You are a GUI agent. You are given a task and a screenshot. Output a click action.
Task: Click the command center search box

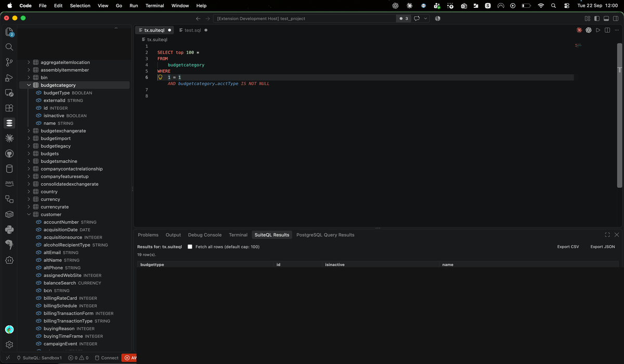click(x=304, y=18)
